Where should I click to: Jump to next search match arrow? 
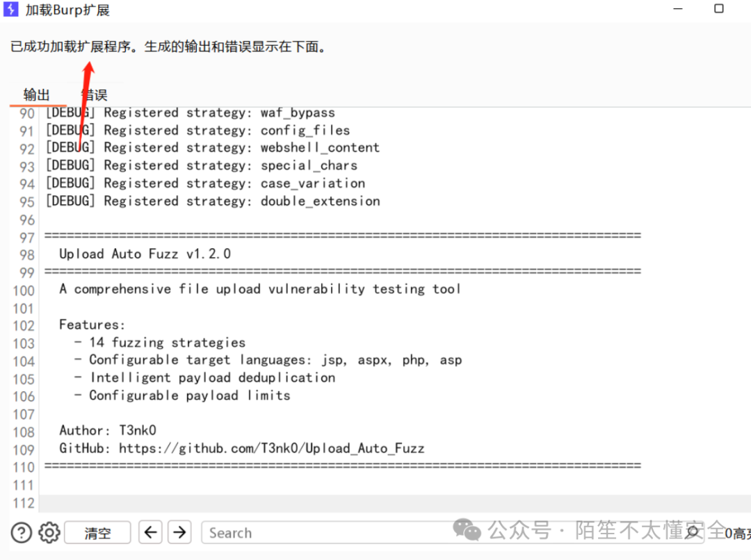tap(179, 533)
